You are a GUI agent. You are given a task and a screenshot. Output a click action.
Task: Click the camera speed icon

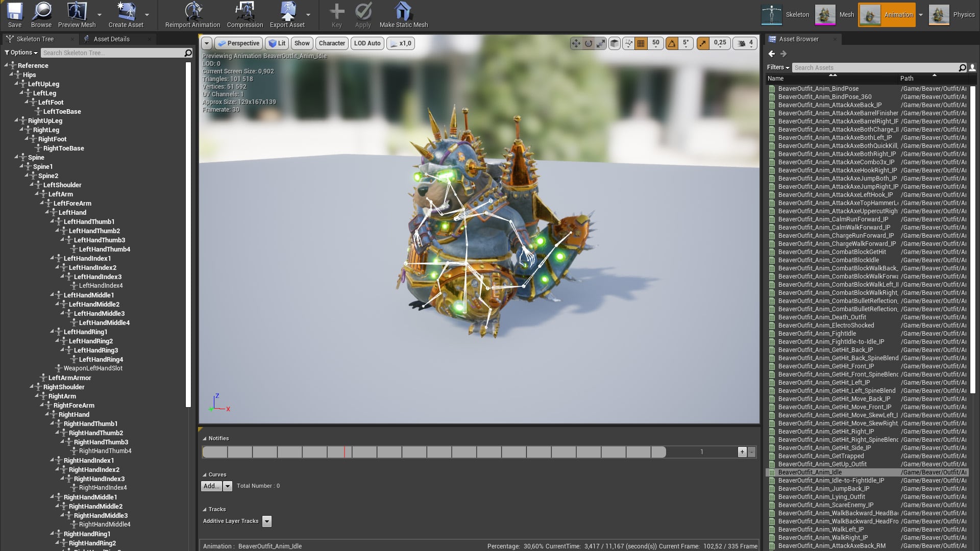[741, 43]
